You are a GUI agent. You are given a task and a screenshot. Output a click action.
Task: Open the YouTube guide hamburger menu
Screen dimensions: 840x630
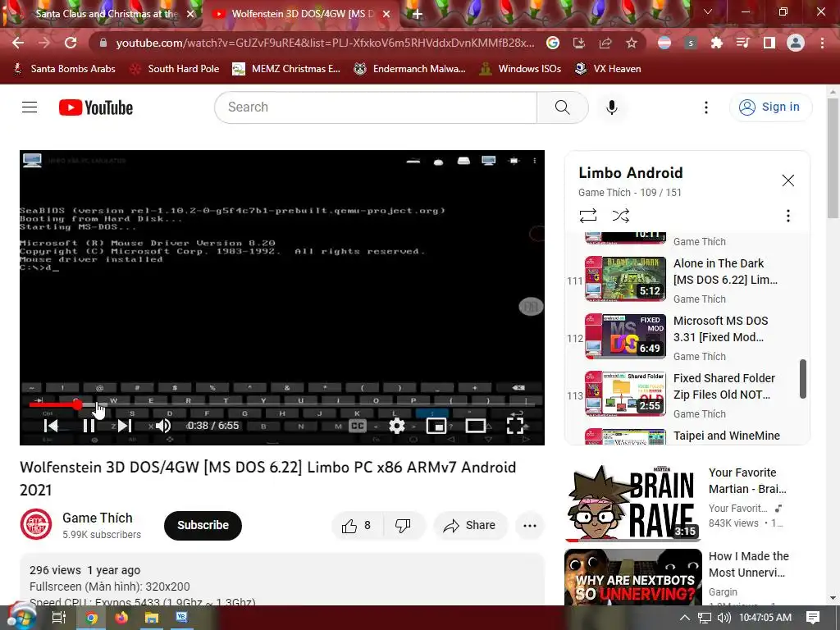pos(30,107)
